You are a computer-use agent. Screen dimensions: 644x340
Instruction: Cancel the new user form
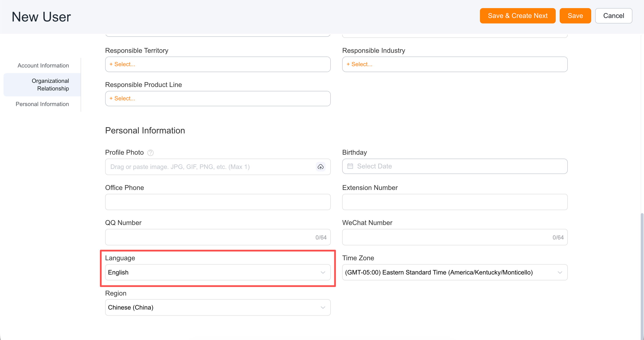point(614,16)
